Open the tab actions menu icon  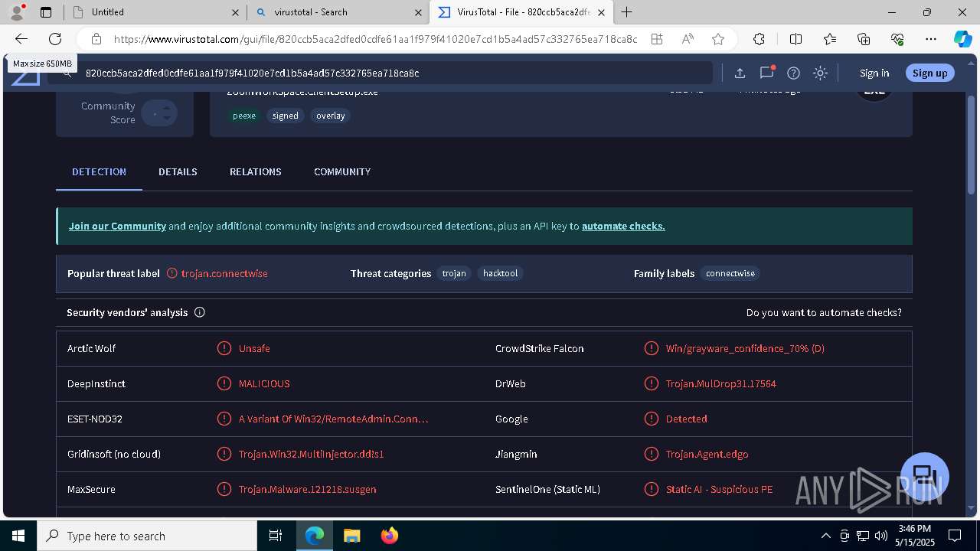[46, 12]
